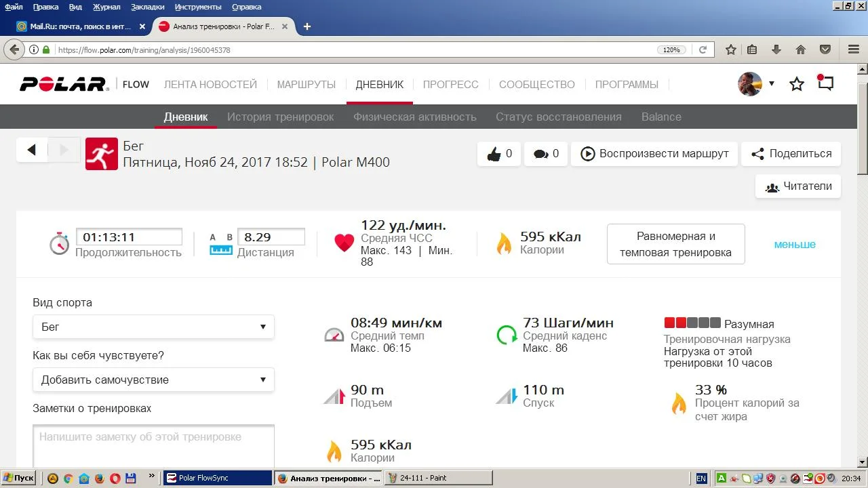Viewport: 868px width, 488px height.
Task: Click Воспроизвести маршрут button
Action: tap(654, 154)
